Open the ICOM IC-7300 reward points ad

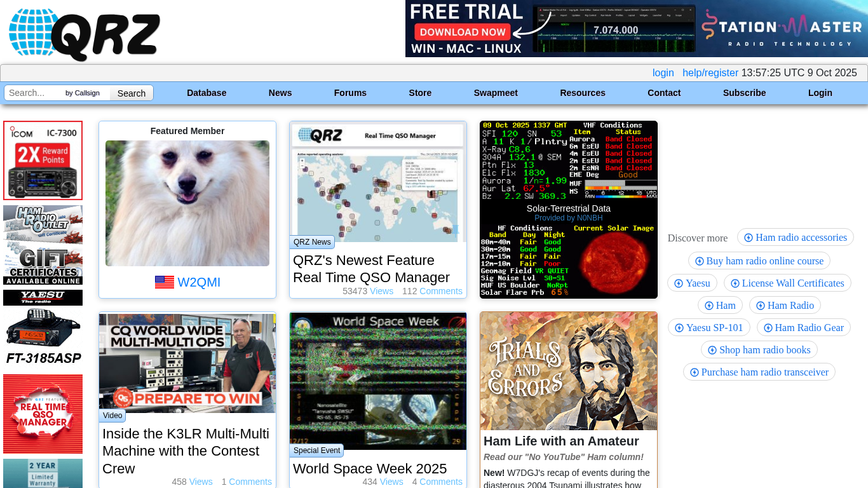click(x=43, y=161)
